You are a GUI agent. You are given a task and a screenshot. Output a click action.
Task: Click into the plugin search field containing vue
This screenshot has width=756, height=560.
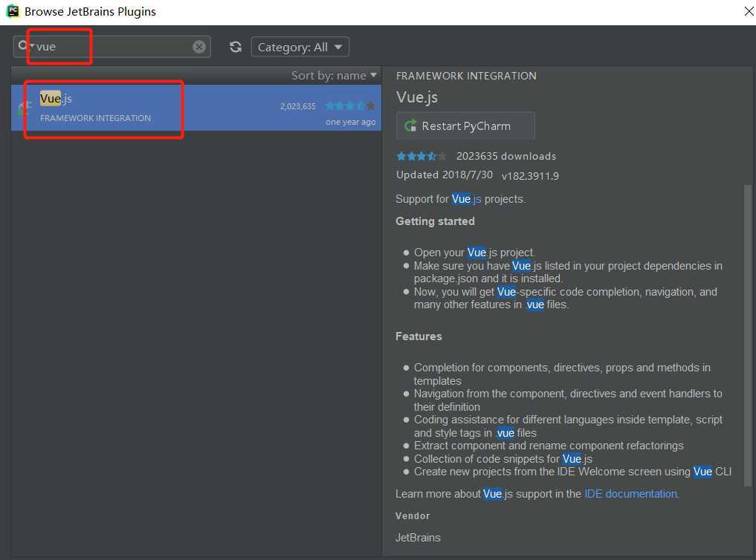click(112, 47)
